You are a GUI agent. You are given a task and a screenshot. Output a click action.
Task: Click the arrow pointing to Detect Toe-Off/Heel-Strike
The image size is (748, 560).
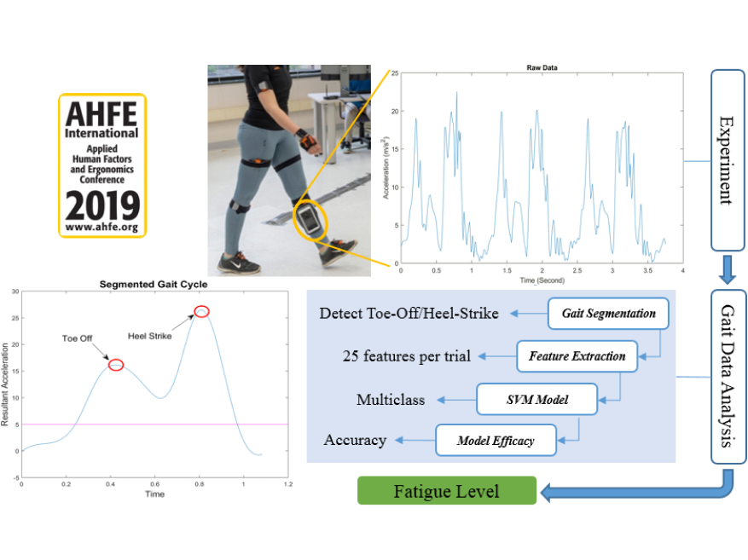530,314
